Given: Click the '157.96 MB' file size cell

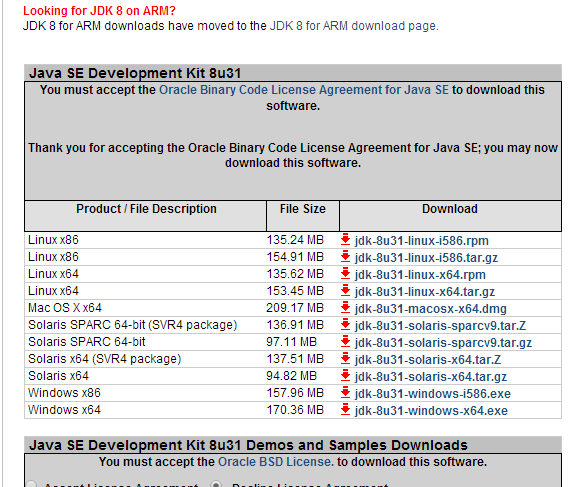Looking at the screenshot, I should [295, 393].
